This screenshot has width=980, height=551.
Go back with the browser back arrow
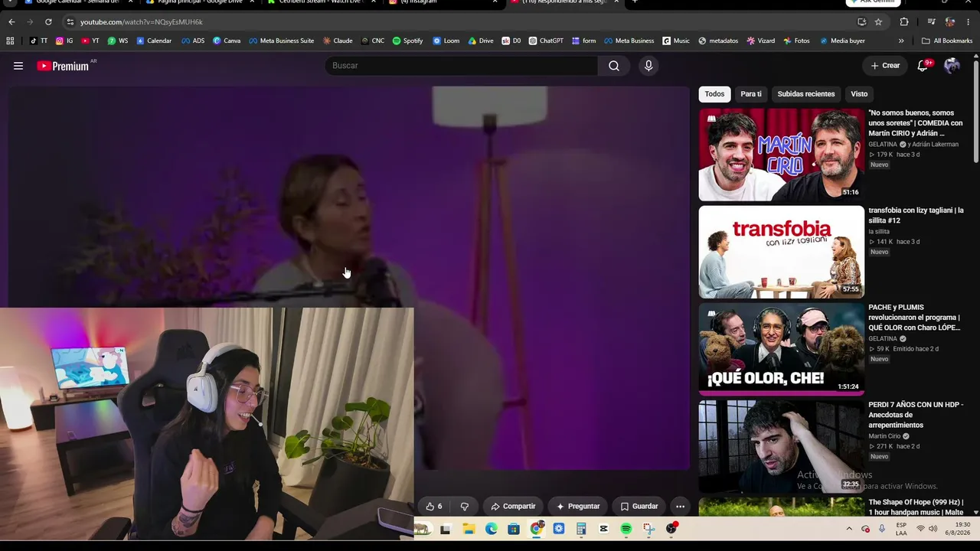point(11,22)
